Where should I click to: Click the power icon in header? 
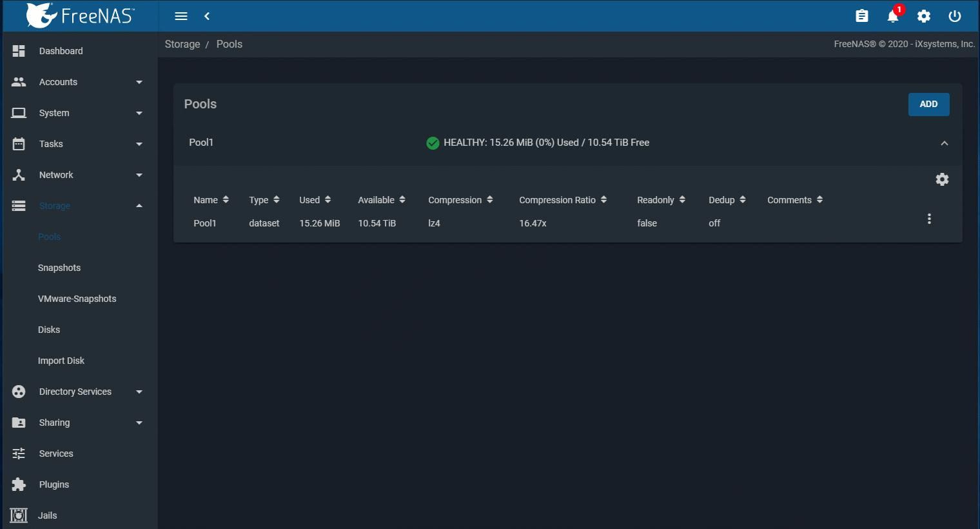coord(954,16)
